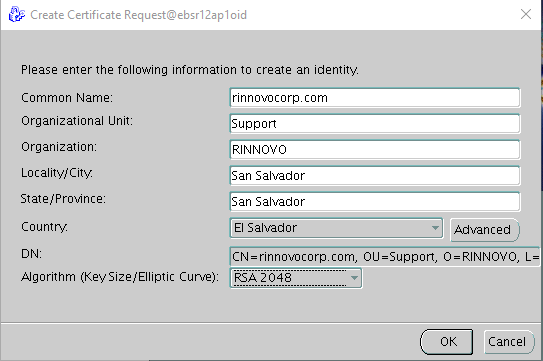Open the Country dropdown showing El Salvador
This screenshot has width=543, height=361.
point(336,228)
